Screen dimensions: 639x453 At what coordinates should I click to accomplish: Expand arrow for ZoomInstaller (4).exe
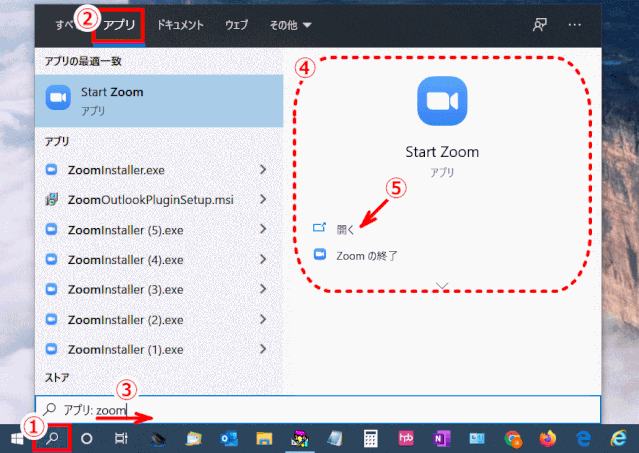(263, 259)
